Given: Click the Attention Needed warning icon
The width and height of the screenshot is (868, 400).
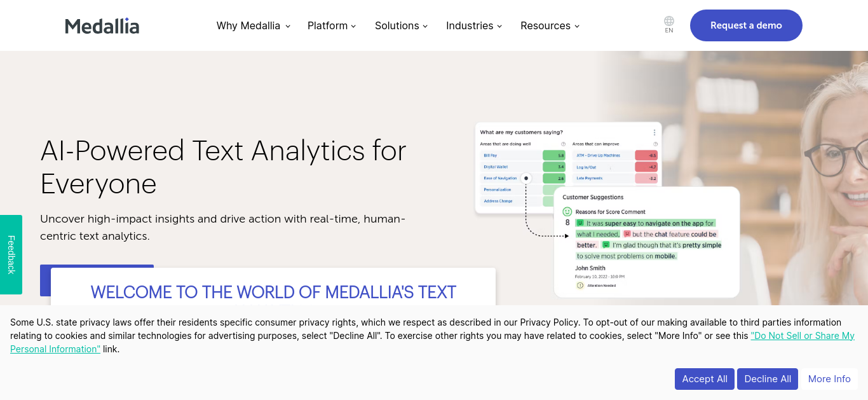Looking at the screenshot, I should tap(580, 286).
